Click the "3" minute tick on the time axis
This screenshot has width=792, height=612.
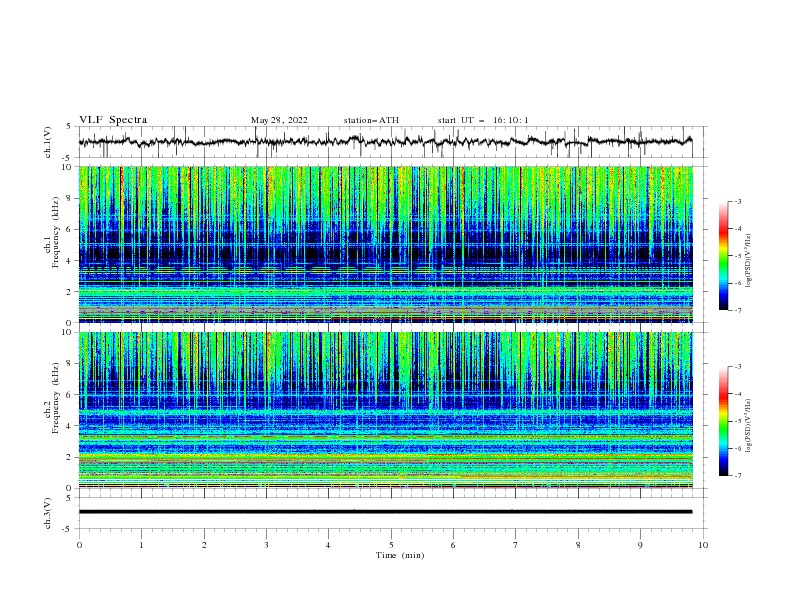click(x=266, y=545)
